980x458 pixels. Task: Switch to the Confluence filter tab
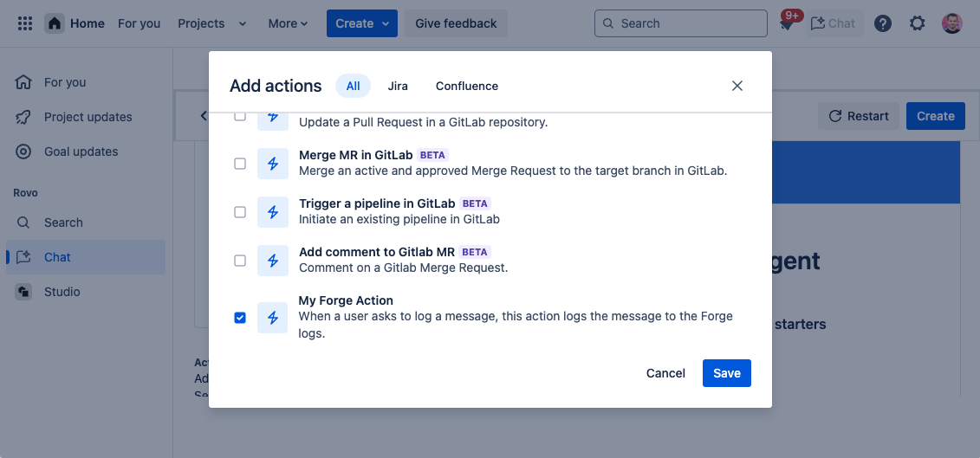click(x=467, y=86)
